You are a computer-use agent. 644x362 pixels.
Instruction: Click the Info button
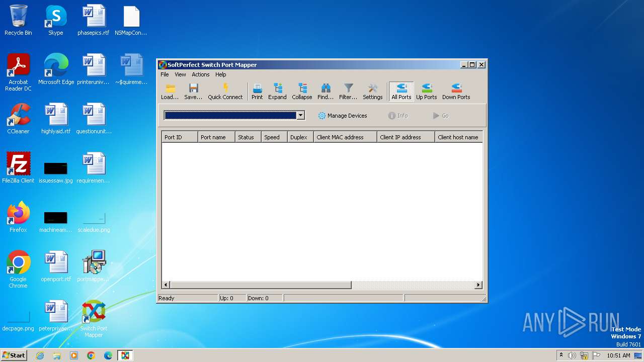(398, 116)
